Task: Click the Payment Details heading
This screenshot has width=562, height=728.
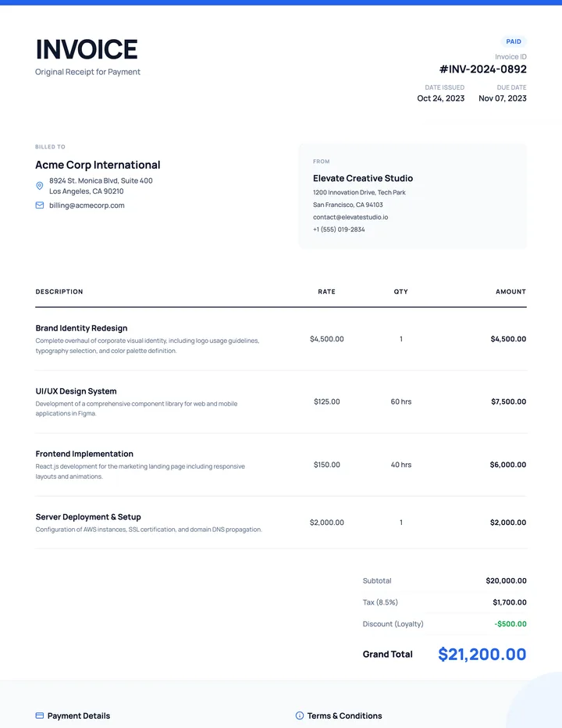Action: [x=79, y=716]
